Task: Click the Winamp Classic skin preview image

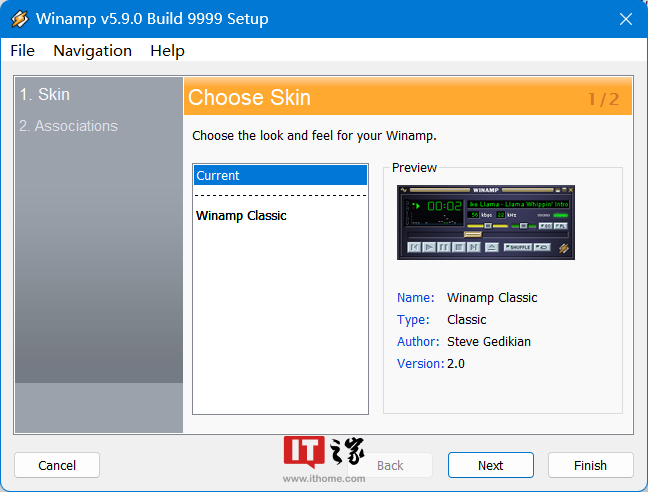Action: 486,222
